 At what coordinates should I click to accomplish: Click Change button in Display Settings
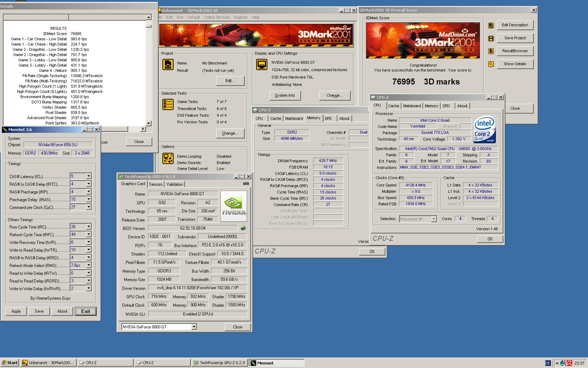[335, 95]
